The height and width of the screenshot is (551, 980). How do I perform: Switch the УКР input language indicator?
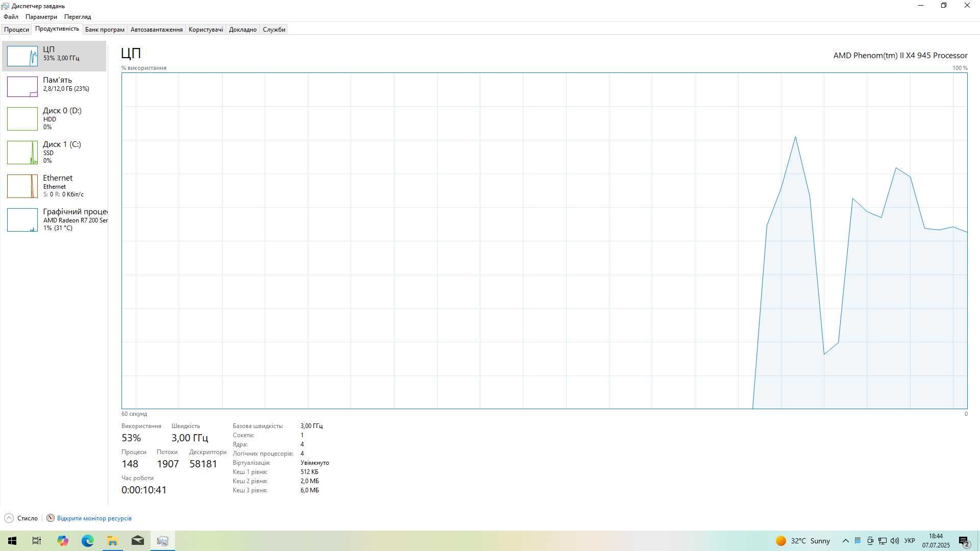[x=910, y=541]
